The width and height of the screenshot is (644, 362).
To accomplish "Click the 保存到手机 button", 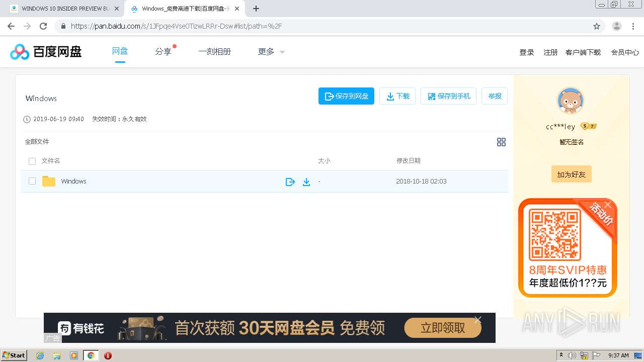I will tap(448, 96).
